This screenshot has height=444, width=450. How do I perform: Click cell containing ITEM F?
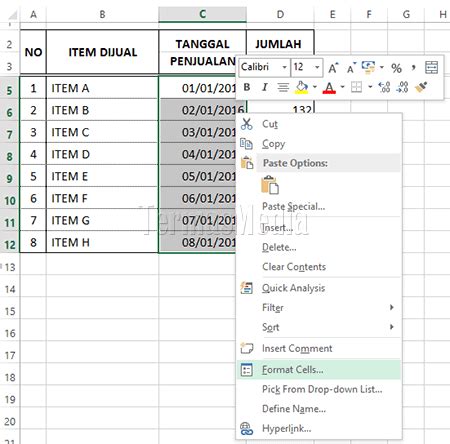(x=102, y=198)
